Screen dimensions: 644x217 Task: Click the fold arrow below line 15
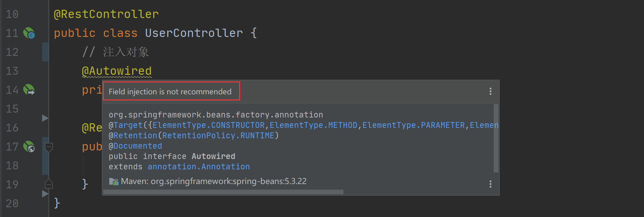pos(45,118)
